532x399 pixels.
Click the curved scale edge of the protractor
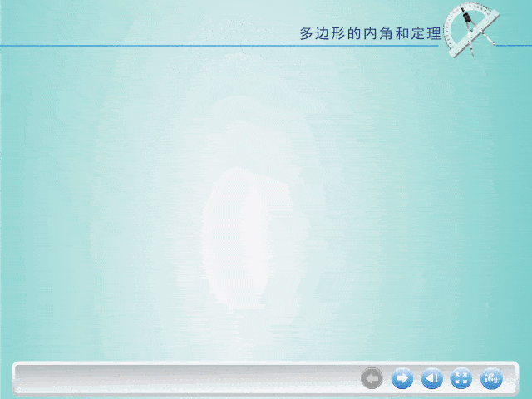(x=453, y=17)
